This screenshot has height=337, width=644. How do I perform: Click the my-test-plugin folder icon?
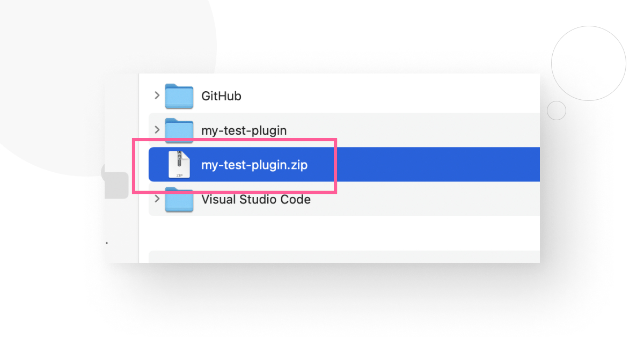pos(179,130)
